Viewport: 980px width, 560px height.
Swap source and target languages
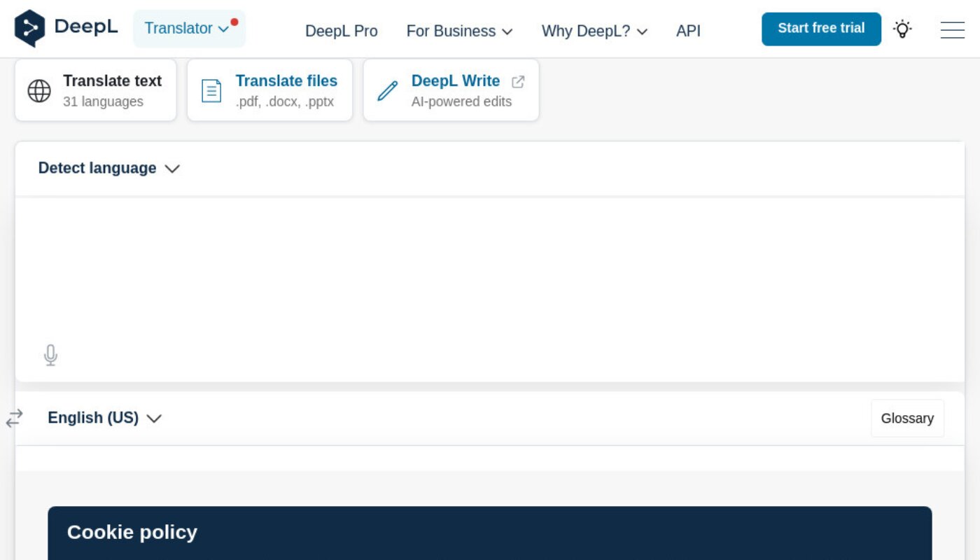[15, 418]
